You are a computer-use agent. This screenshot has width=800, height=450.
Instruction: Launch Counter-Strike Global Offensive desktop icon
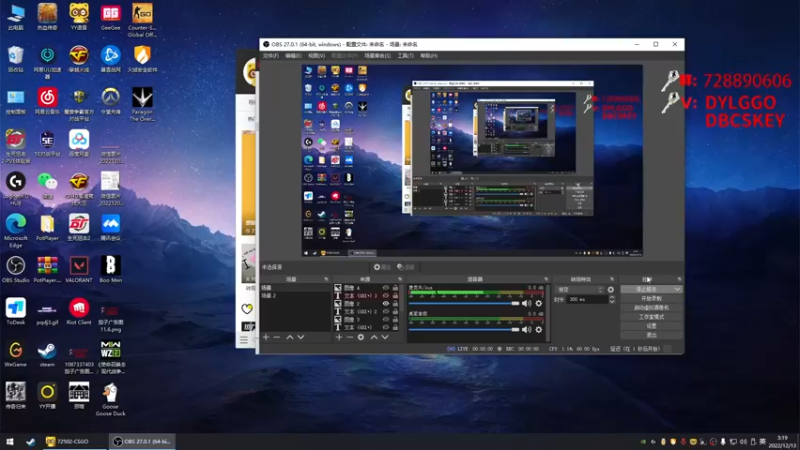point(142,20)
